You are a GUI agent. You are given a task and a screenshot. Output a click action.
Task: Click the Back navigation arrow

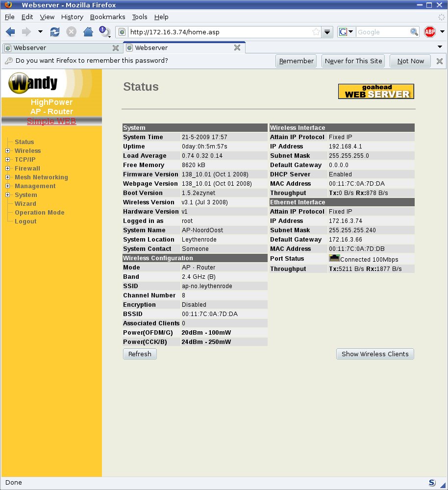click(10, 32)
